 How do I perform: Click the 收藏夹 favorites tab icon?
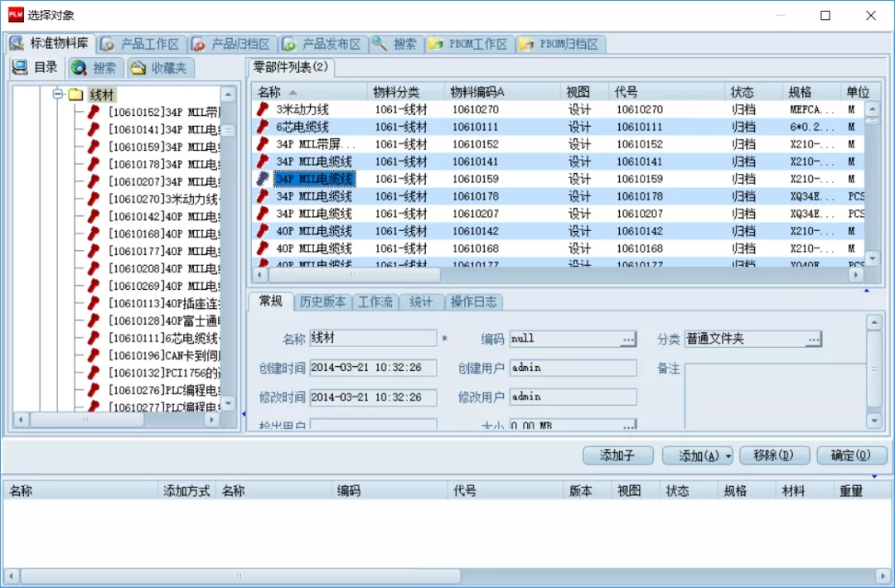point(138,68)
